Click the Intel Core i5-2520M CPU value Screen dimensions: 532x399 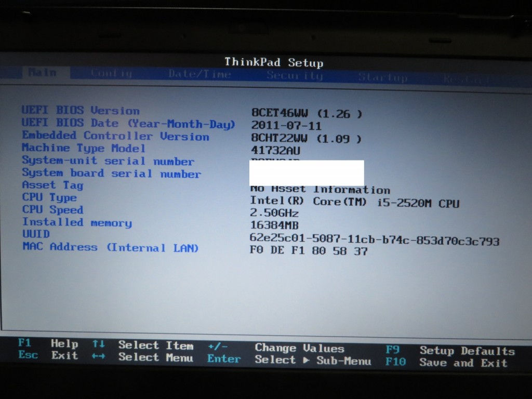(x=354, y=202)
